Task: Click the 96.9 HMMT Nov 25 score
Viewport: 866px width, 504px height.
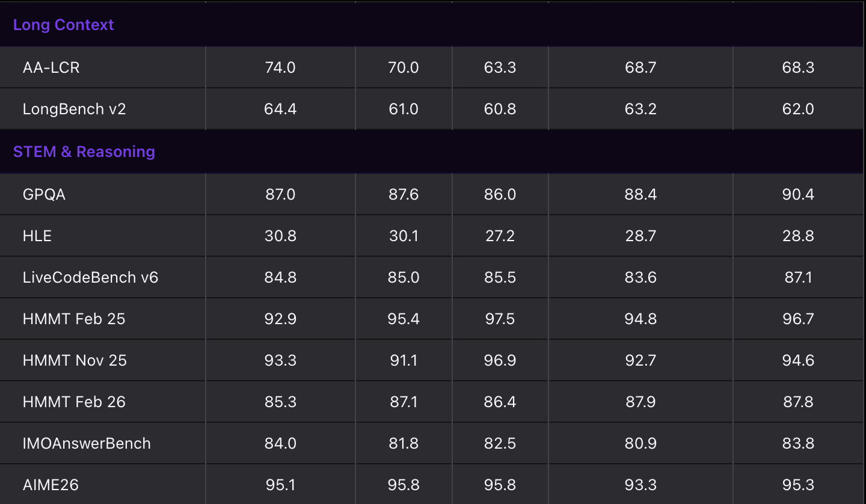Action: [500, 360]
